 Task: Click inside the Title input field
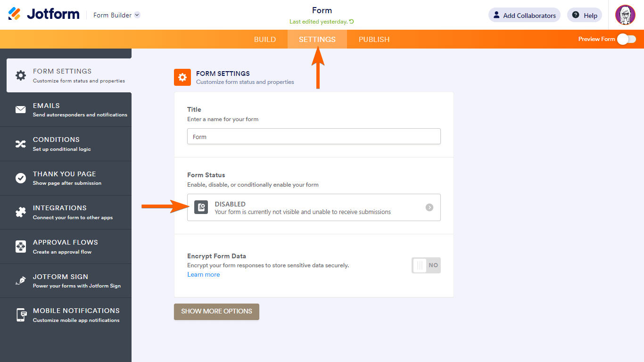pyautogui.click(x=314, y=136)
